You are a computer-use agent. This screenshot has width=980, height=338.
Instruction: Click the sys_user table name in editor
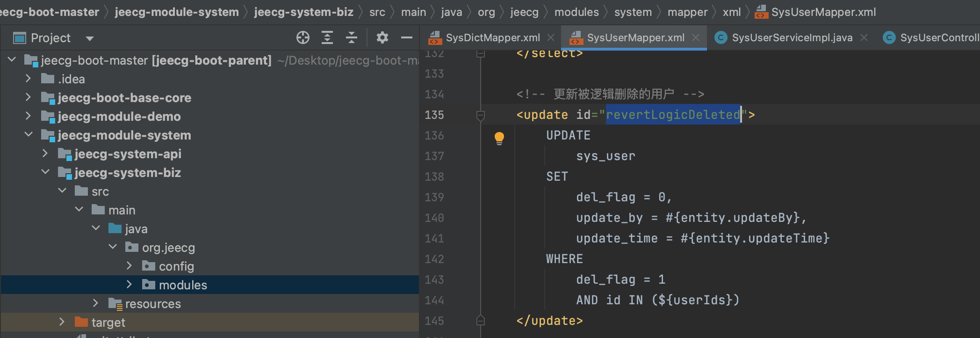click(605, 156)
